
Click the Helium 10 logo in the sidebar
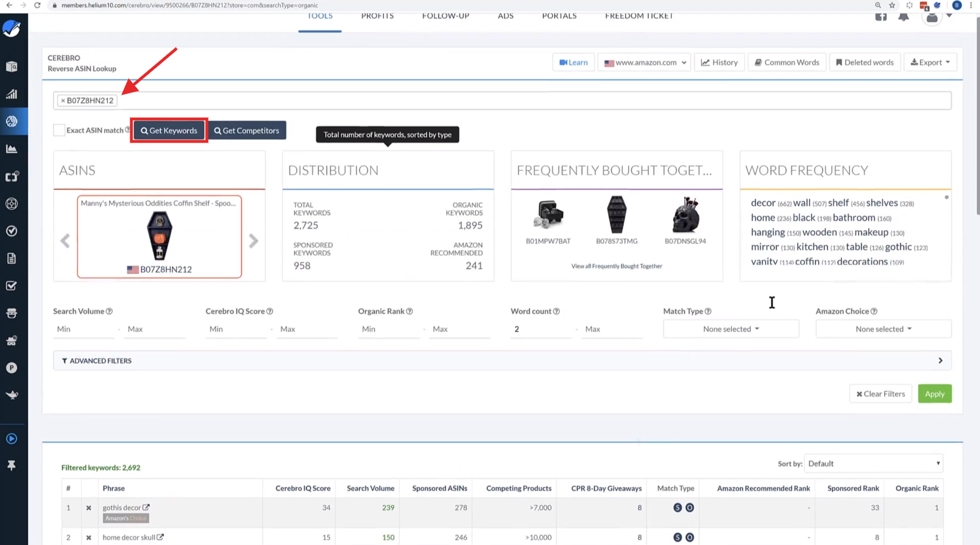click(12, 28)
